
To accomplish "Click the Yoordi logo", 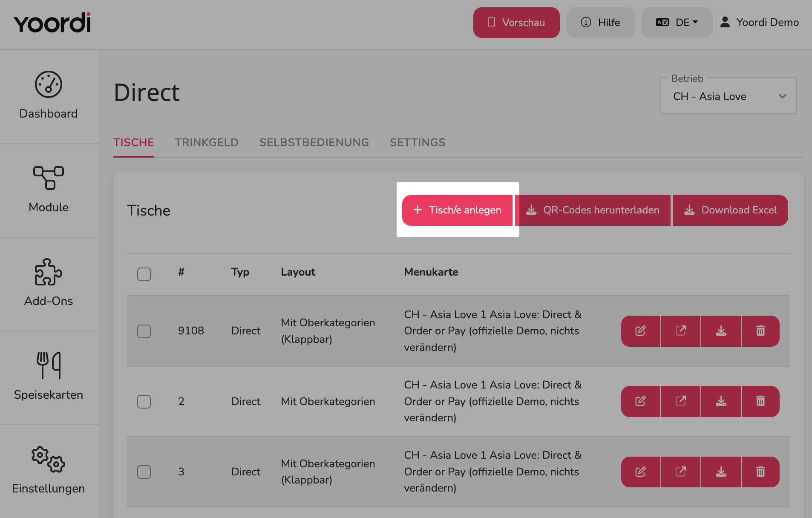I will coord(52,23).
